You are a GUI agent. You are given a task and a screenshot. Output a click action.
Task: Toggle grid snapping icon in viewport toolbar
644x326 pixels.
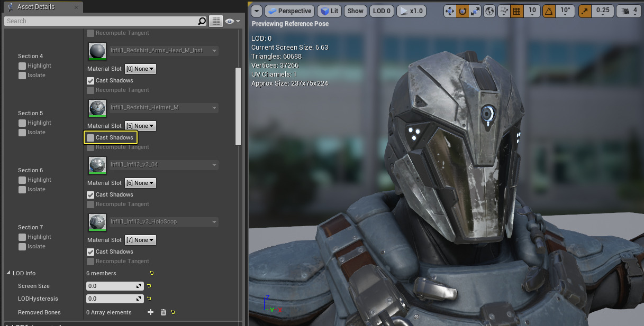tap(518, 11)
